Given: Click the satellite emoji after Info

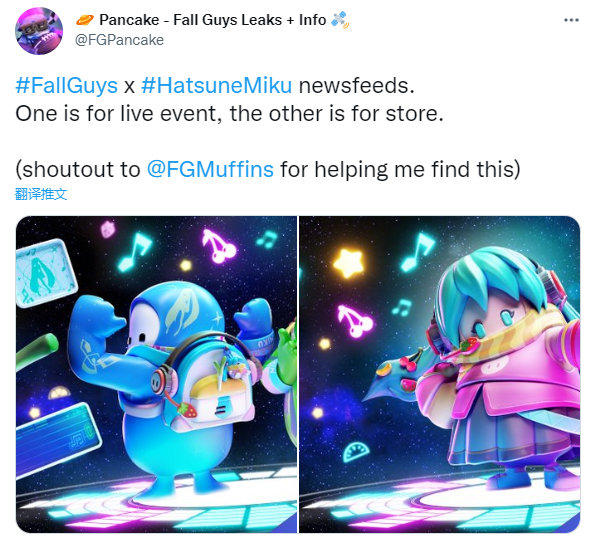Looking at the screenshot, I should (x=340, y=20).
